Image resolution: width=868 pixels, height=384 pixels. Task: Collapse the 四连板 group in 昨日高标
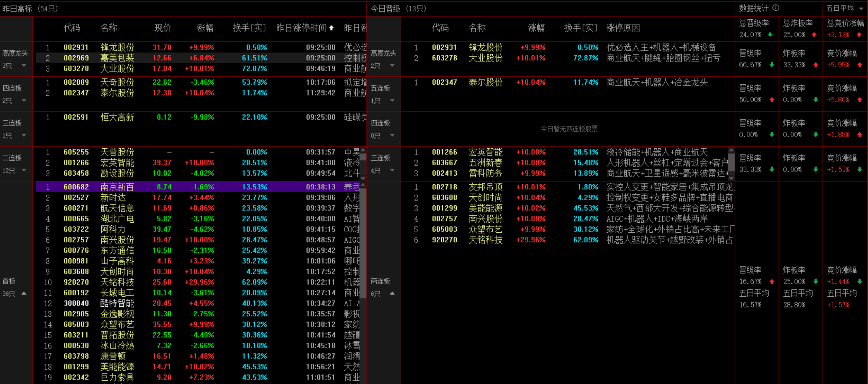click(24, 100)
